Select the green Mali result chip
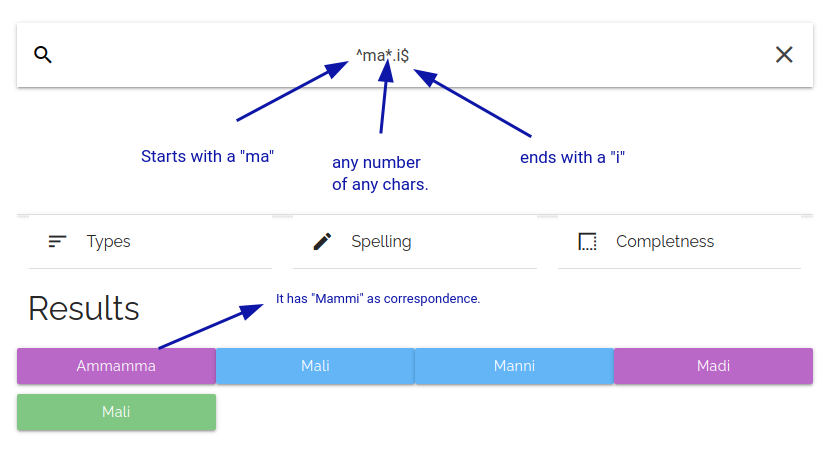This screenshot has width=834, height=452. 116,412
